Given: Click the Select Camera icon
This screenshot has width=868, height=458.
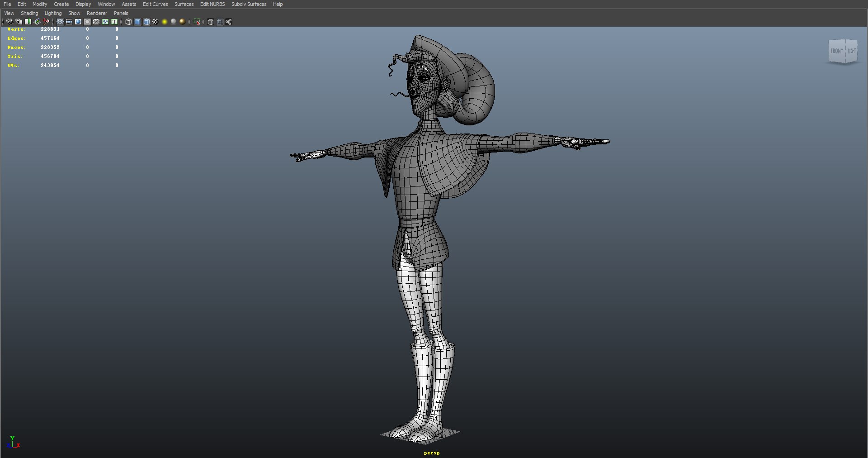Looking at the screenshot, I should tap(9, 22).
